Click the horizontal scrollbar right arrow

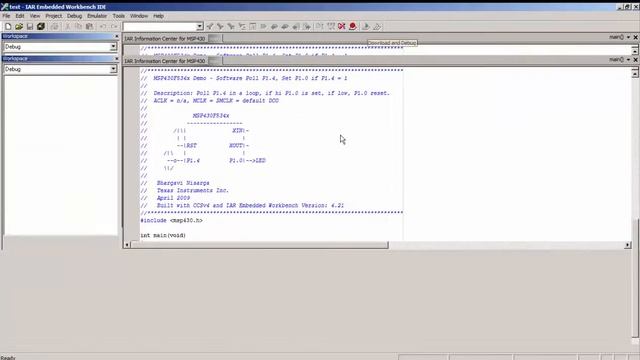(627, 245)
